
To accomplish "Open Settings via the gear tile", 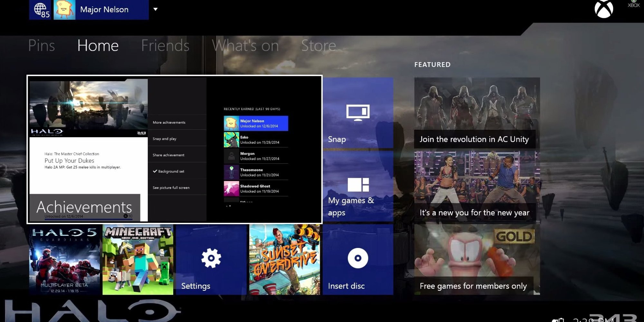I will [212, 258].
